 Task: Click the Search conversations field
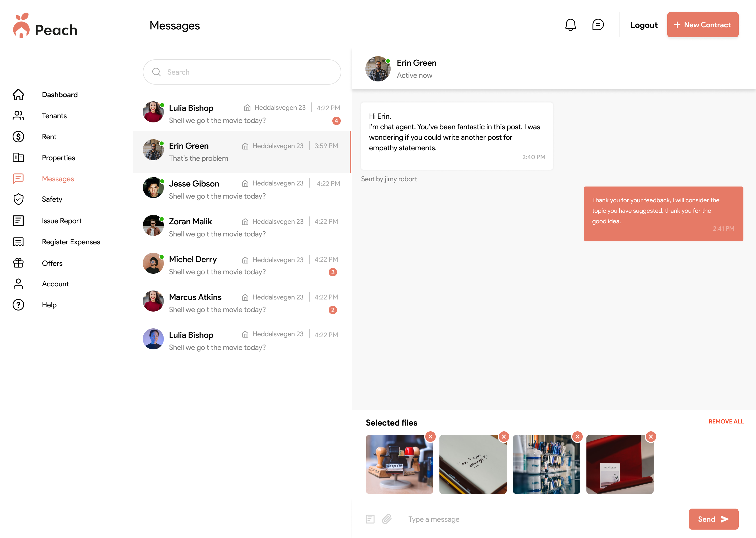point(241,72)
